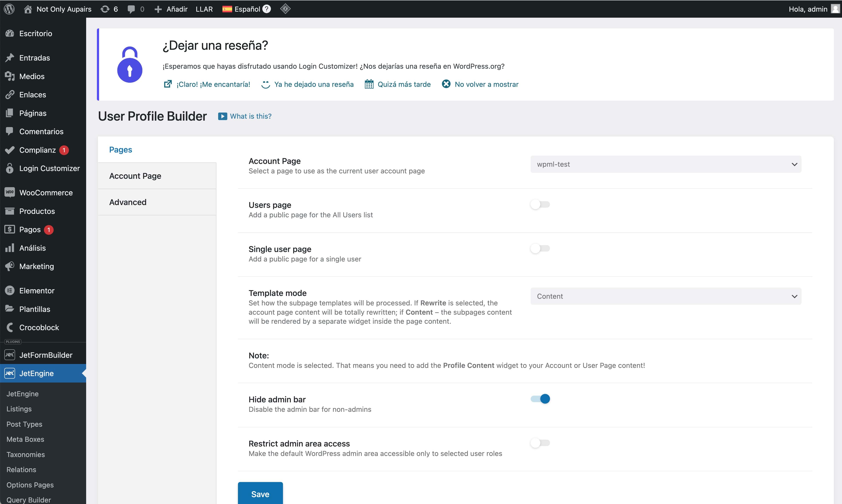
Task: Open the Taxonomies submenu item
Action: click(25, 454)
